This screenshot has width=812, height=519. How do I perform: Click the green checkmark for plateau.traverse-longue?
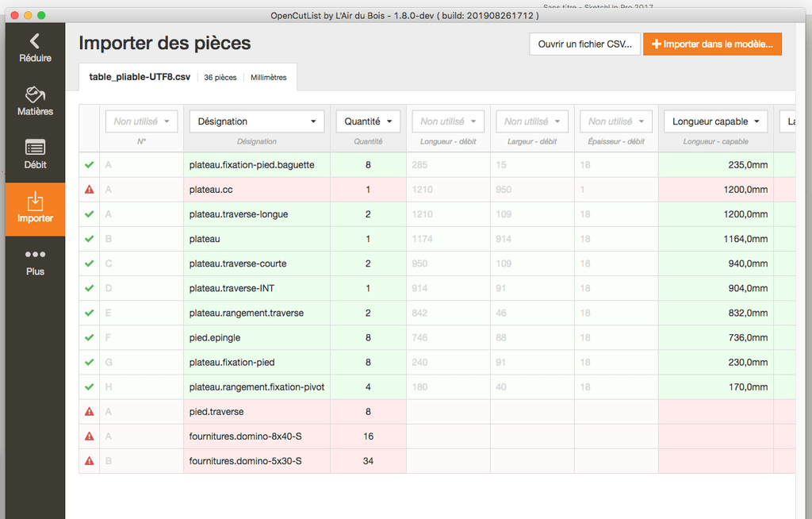coord(89,214)
